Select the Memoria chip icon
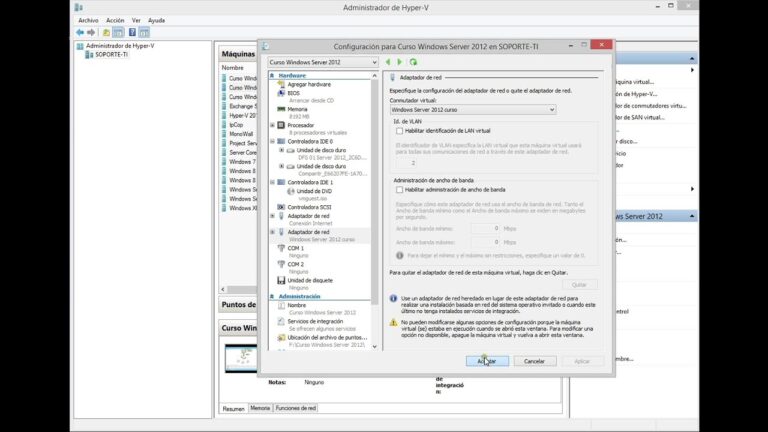The width and height of the screenshot is (768, 432). (281, 109)
